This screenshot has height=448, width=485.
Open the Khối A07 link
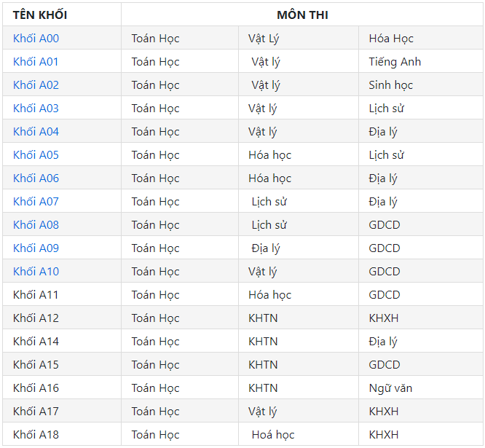tap(36, 201)
